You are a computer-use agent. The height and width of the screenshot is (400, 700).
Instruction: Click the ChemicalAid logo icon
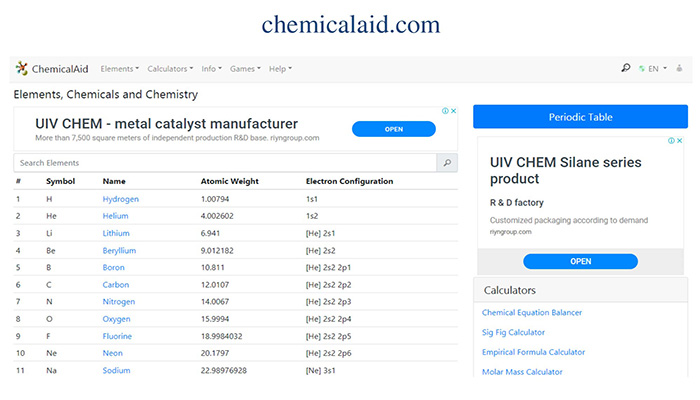[22, 69]
